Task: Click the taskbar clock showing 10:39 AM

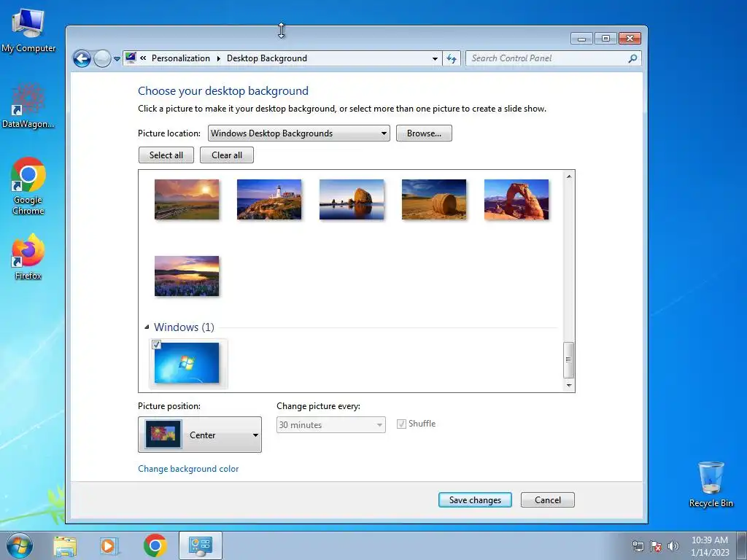Action: [709, 546]
